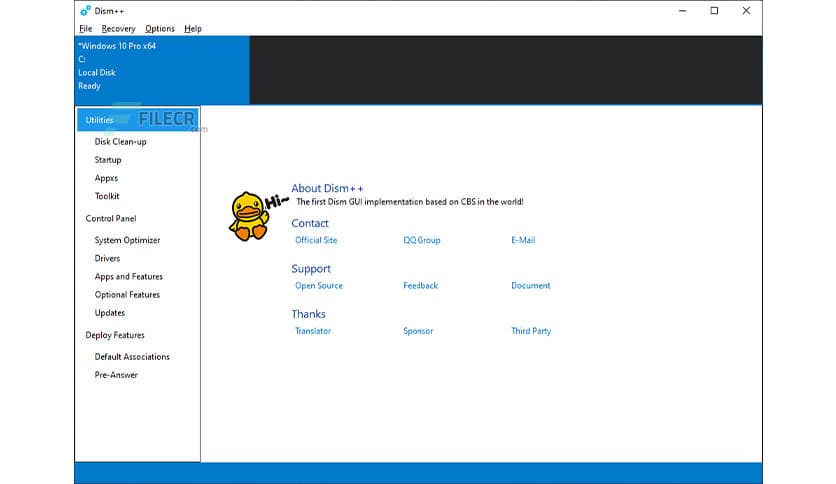Click the yellow duck mascot image
Screen dimensions: 836x484
tap(249, 216)
